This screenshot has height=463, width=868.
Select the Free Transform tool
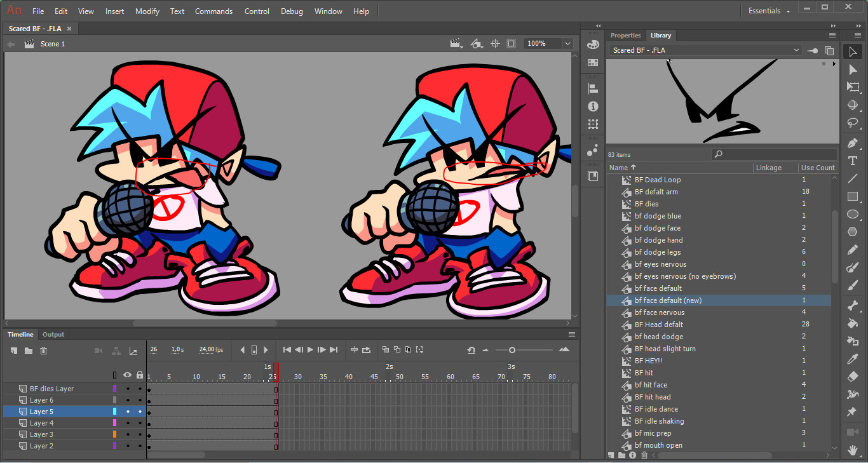(x=853, y=88)
